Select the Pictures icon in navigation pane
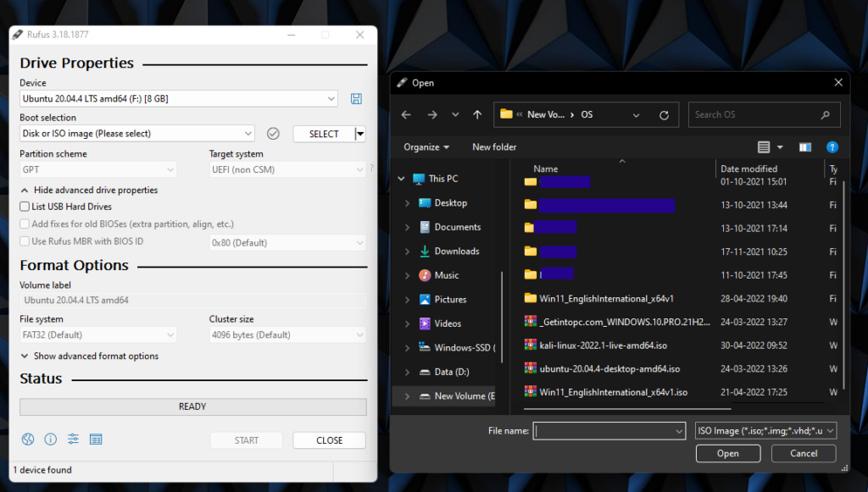Viewport: 868px width, 492px height. click(425, 300)
